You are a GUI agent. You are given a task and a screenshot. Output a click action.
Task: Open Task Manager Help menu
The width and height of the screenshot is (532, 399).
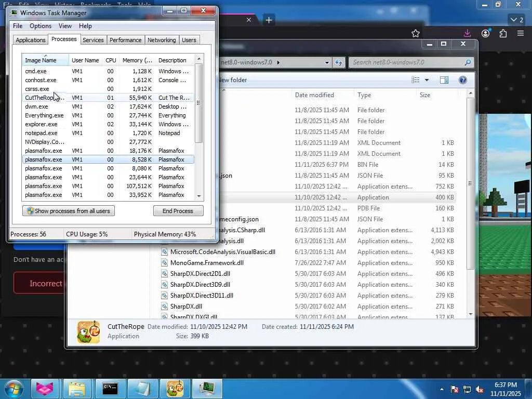(86, 26)
